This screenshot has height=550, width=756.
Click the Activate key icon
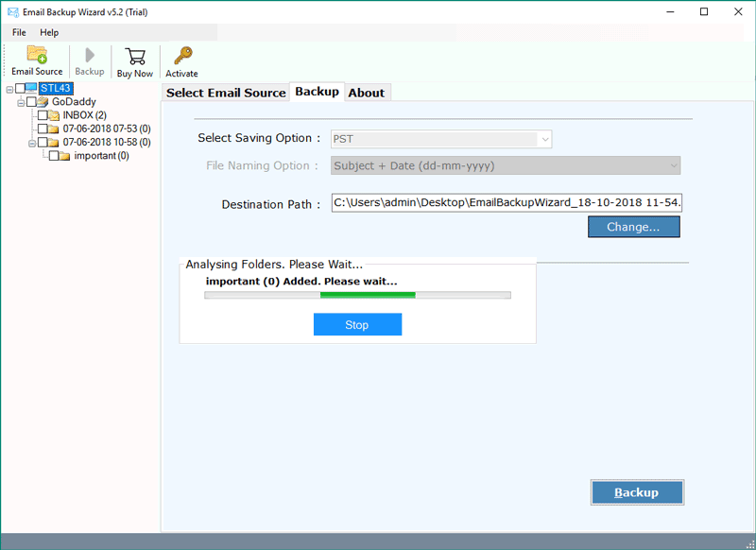pos(182,56)
